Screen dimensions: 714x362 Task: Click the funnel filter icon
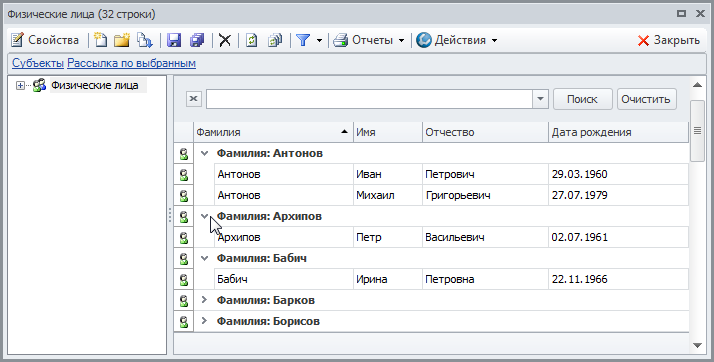tap(303, 40)
